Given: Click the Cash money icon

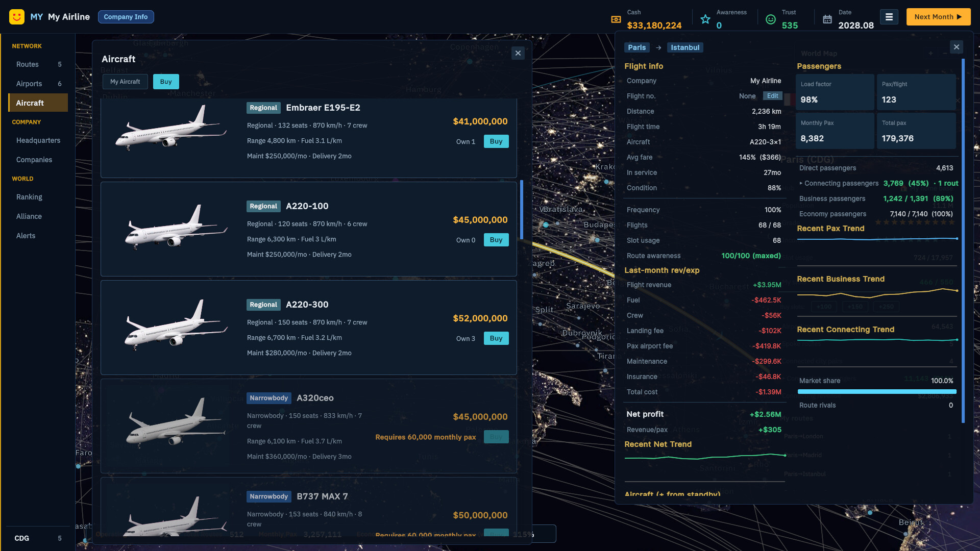Looking at the screenshot, I should (x=616, y=19).
